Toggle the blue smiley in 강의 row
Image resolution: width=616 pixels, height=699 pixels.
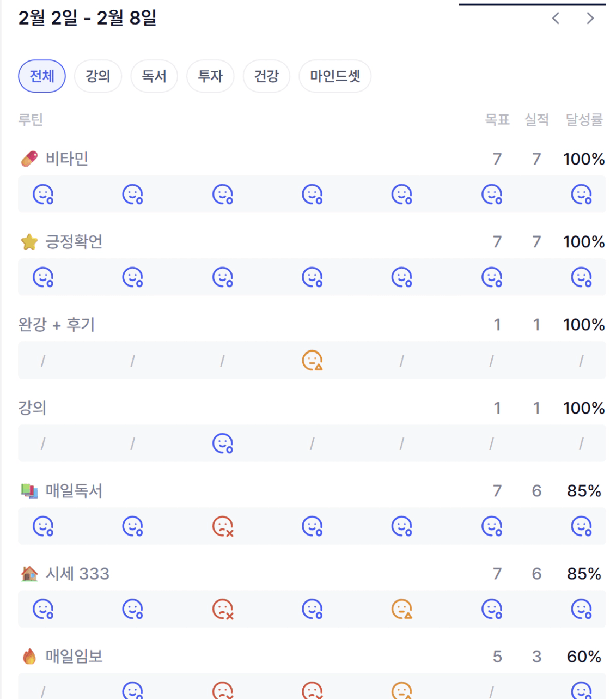coord(223,443)
